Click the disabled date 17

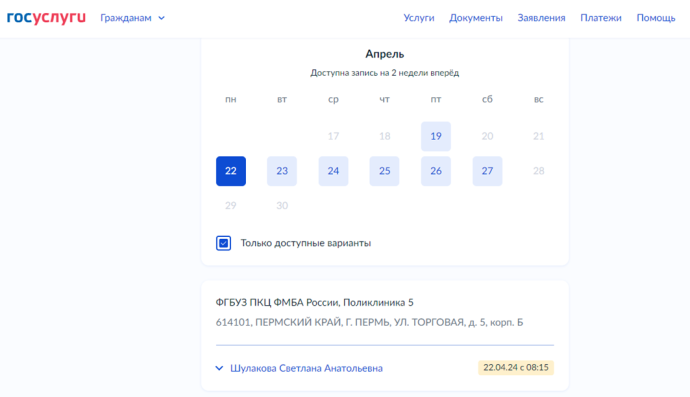pyautogui.click(x=333, y=136)
